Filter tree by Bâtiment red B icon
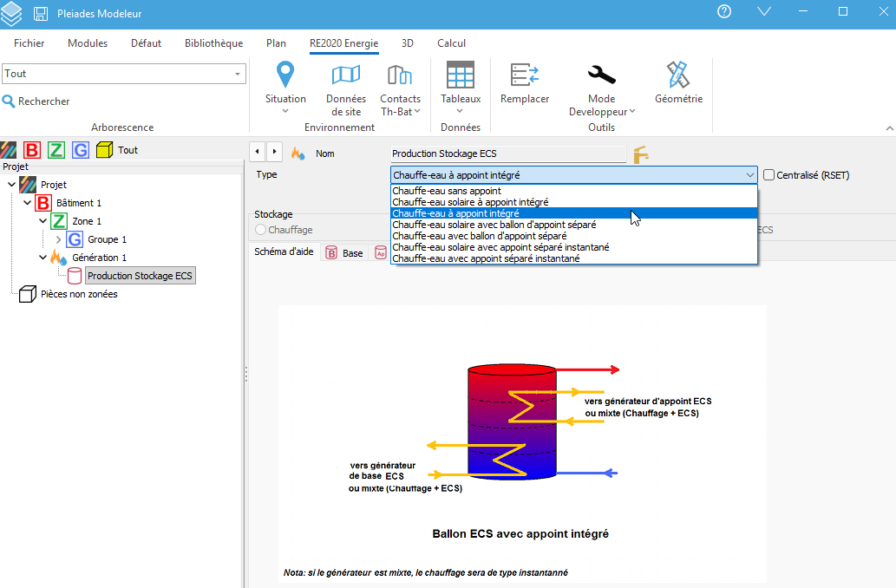Viewport: 896px width, 588px height. [32, 150]
